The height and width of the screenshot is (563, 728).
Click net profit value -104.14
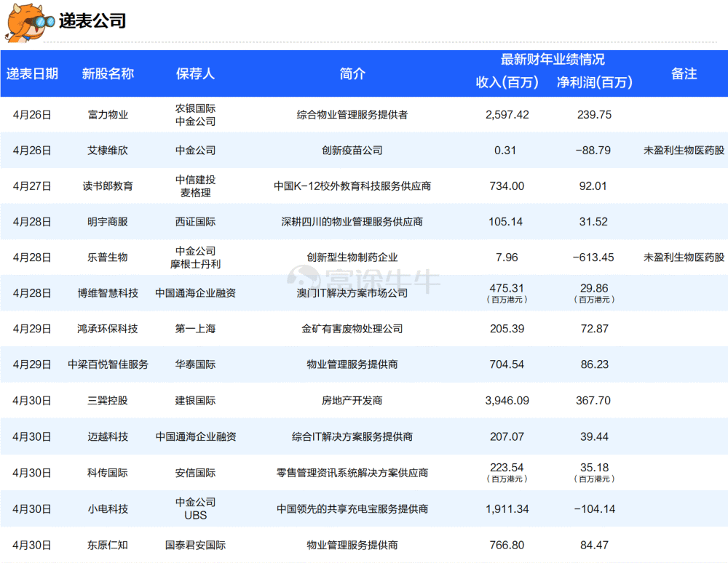tap(594, 509)
